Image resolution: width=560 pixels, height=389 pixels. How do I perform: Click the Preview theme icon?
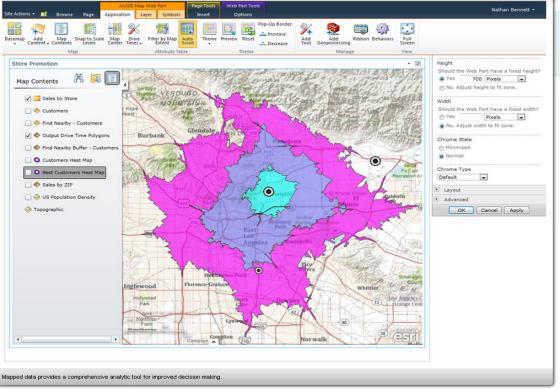[x=229, y=33]
